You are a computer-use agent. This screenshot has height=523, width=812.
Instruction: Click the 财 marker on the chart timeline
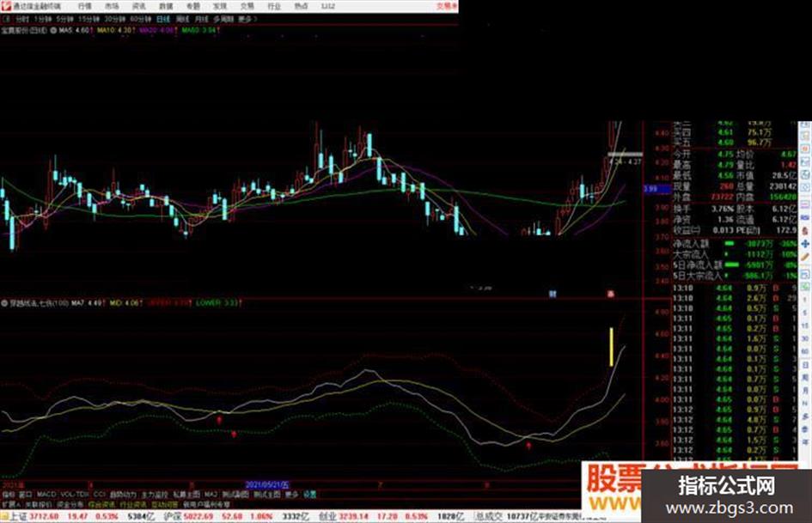[x=553, y=294]
